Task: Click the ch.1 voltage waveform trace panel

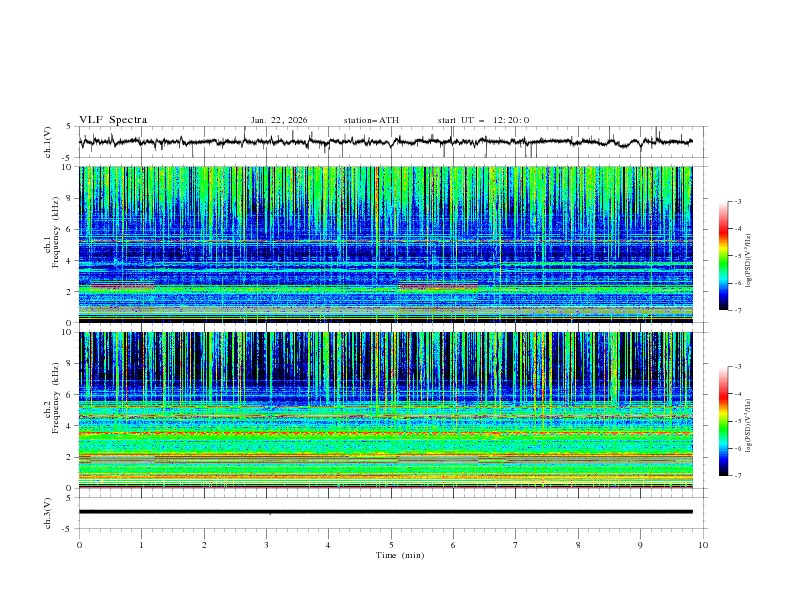Action: pyautogui.click(x=390, y=142)
